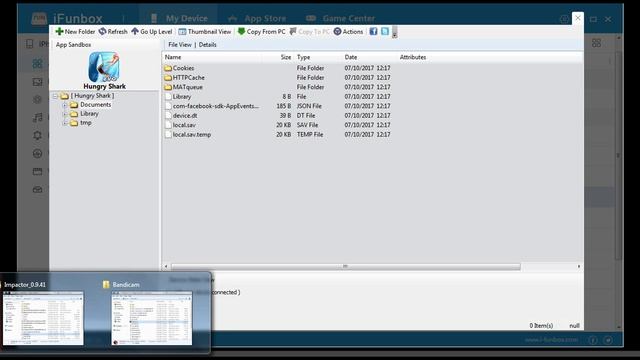Click the greyed Copy To PC button
This screenshot has height=360, width=640.
(x=309, y=31)
